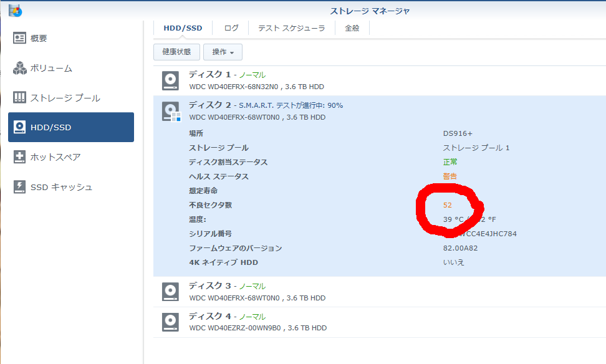
Task: Switch to the HDD/SSD tab
Action: [x=183, y=28]
